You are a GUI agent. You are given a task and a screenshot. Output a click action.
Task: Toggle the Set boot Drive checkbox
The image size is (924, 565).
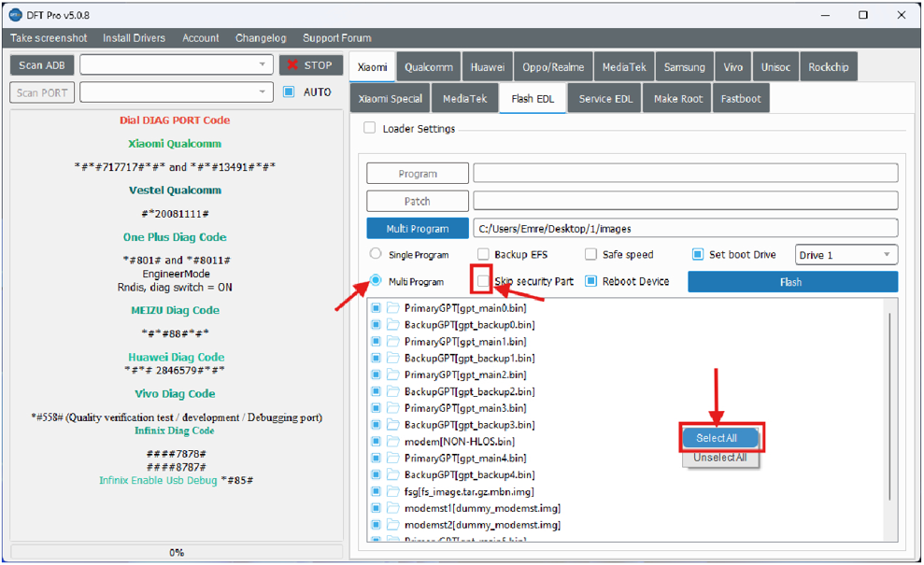698,254
